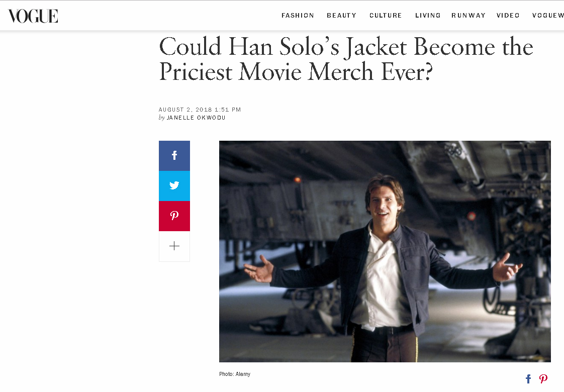The width and height of the screenshot is (564, 392).
Task: Click the Han Solo article photo
Action: point(385,251)
